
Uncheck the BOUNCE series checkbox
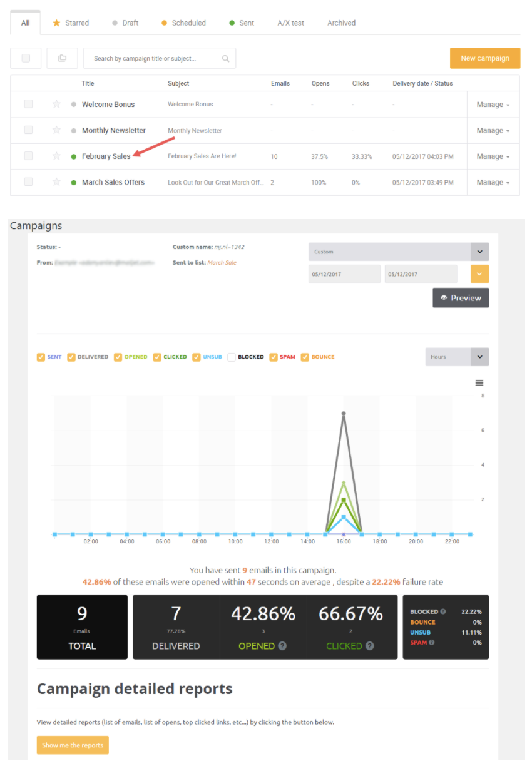[x=305, y=357]
